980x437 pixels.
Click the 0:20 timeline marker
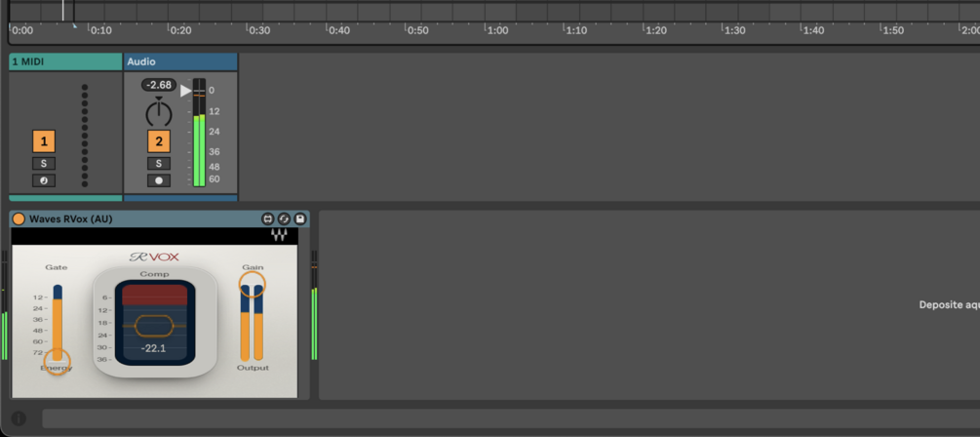pos(180,30)
